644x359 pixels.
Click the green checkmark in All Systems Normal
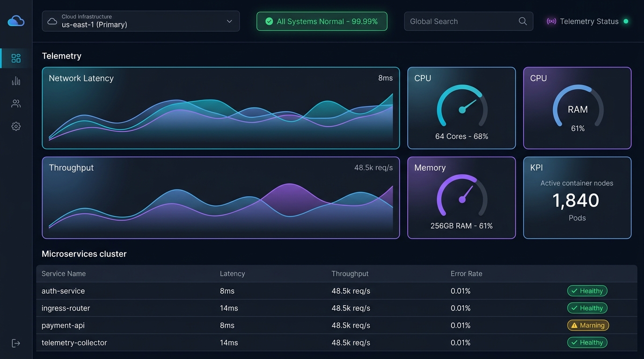pyautogui.click(x=269, y=21)
